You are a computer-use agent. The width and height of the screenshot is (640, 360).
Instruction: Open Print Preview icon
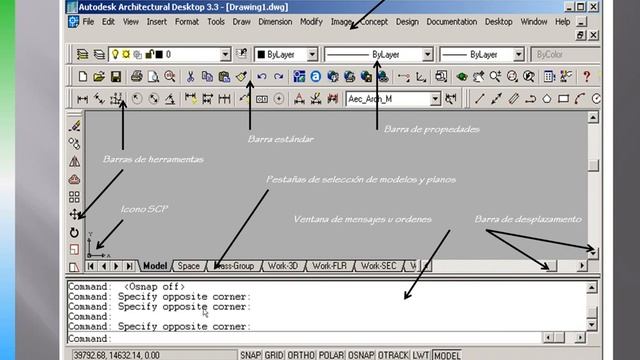click(x=153, y=76)
